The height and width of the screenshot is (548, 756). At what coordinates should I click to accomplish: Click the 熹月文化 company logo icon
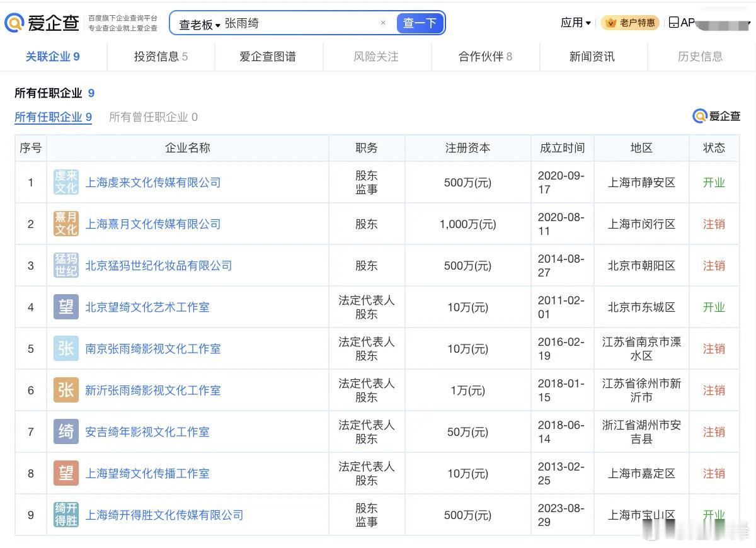(66, 224)
